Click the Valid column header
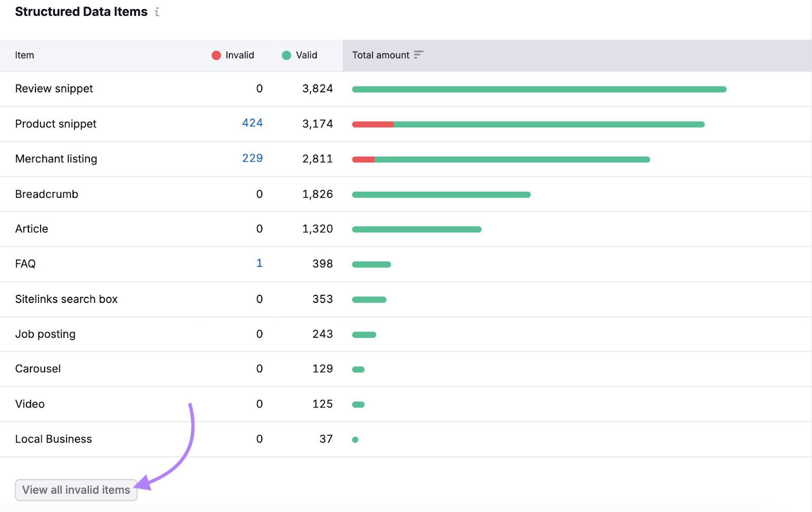This screenshot has height=512, width=812. [x=307, y=55]
